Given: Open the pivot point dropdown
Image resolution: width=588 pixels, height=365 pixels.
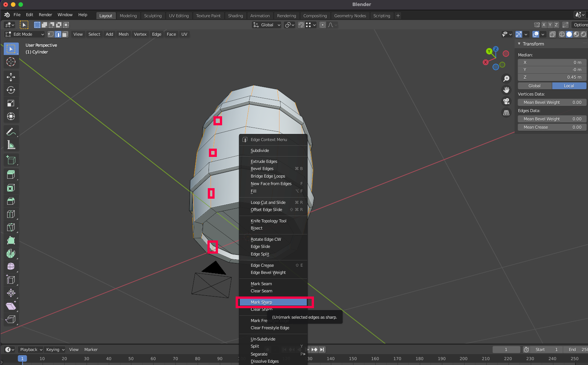Looking at the screenshot, I should pos(289,25).
